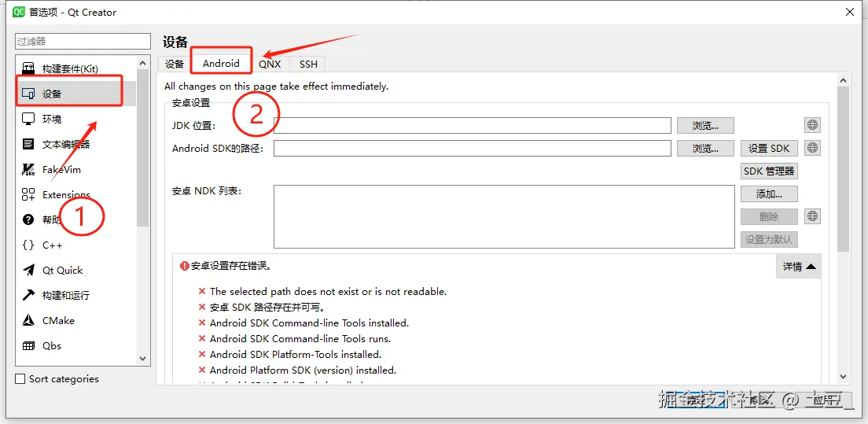This screenshot has width=868, height=424.
Task: Click 'Android SDK Command-line Tools runs.' line
Action: pyautogui.click(x=300, y=339)
